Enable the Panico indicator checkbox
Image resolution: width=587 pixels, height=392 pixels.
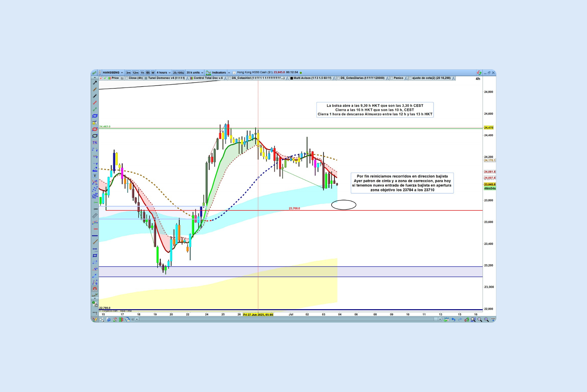click(x=391, y=78)
